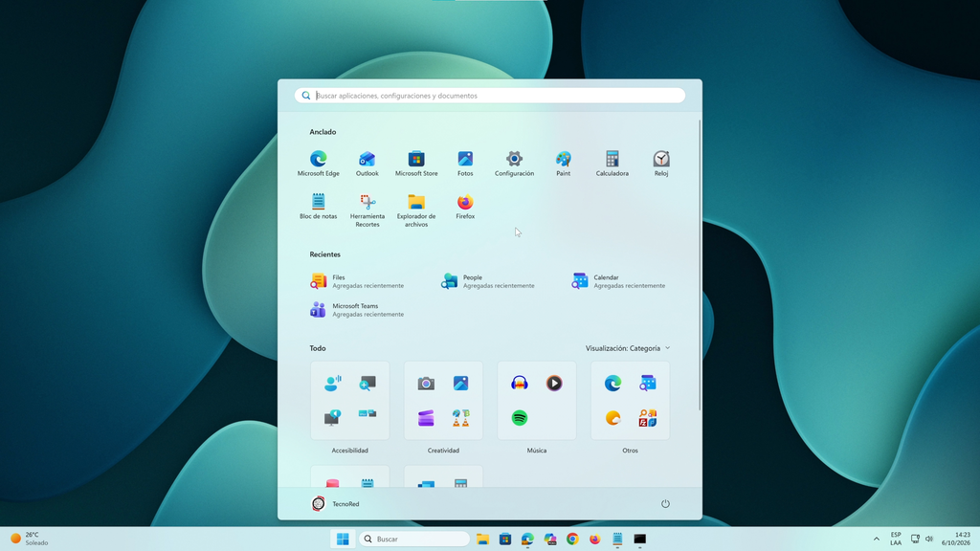The image size is (980, 551).
Task: Launch Outlook from the pinned section
Action: coord(367,164)
